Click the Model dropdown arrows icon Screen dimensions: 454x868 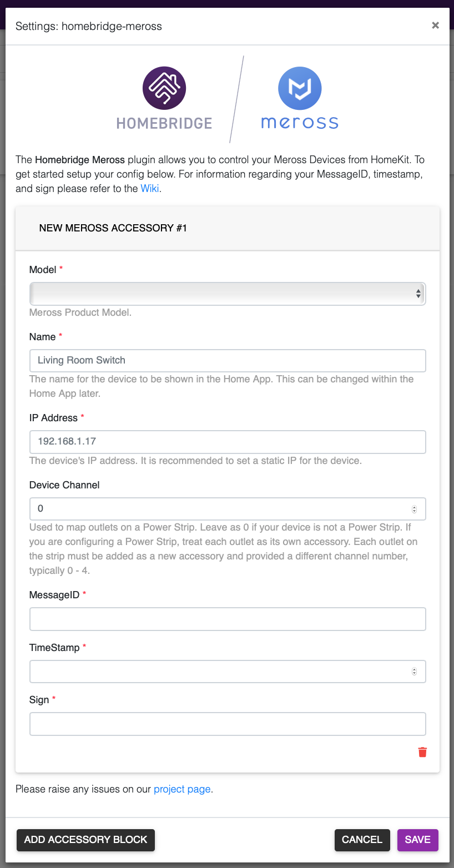[418, 294]
